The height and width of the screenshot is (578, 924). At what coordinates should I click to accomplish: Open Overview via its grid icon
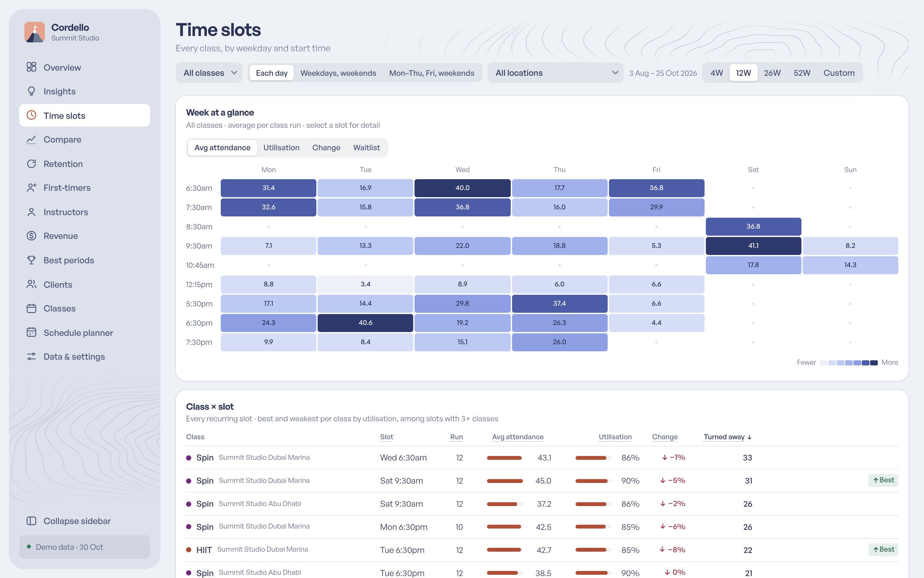click(31, 67)
